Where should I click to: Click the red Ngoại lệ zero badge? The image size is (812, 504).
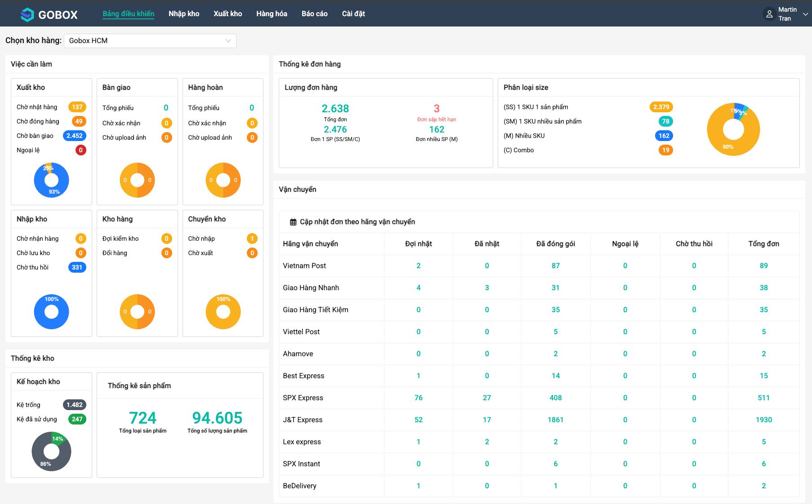(x=80, y=150)
